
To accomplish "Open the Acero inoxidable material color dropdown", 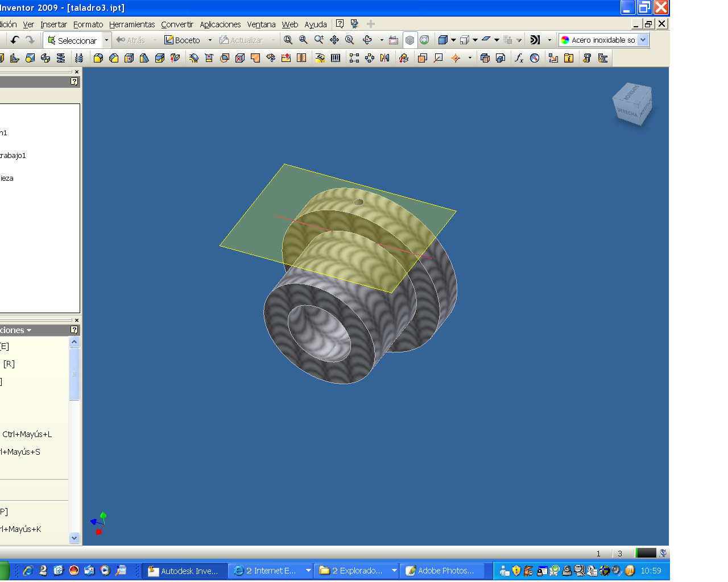I will [x=643, y=40].
